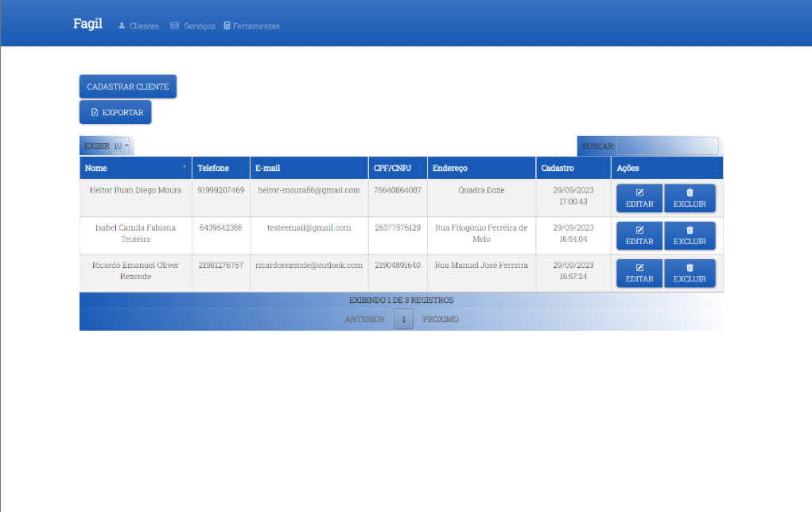The height and width of the screenshot is (512, 812).
Task: Click the Cadastrar Cliente button
Action: pos(127,87)
